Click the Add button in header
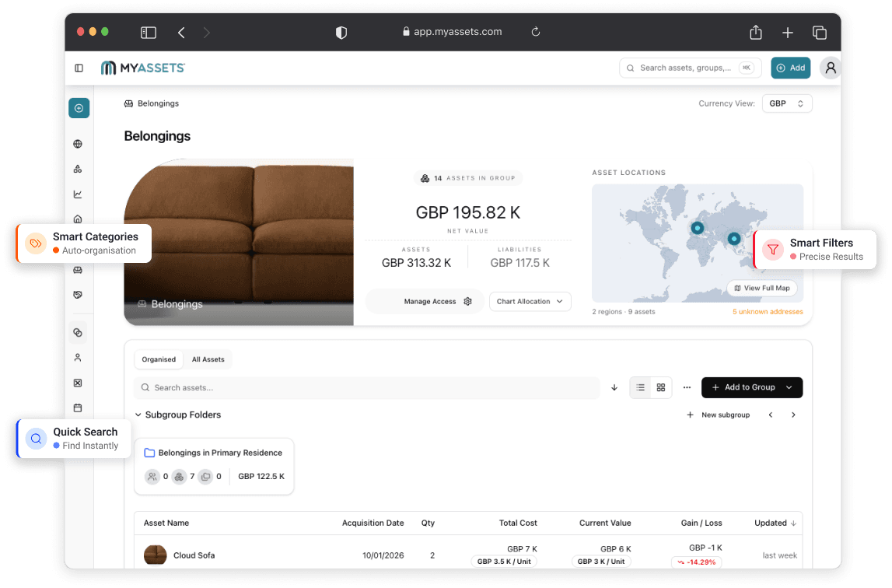The width and height of the screenshot is (892, 588). [x=791, y=68]
